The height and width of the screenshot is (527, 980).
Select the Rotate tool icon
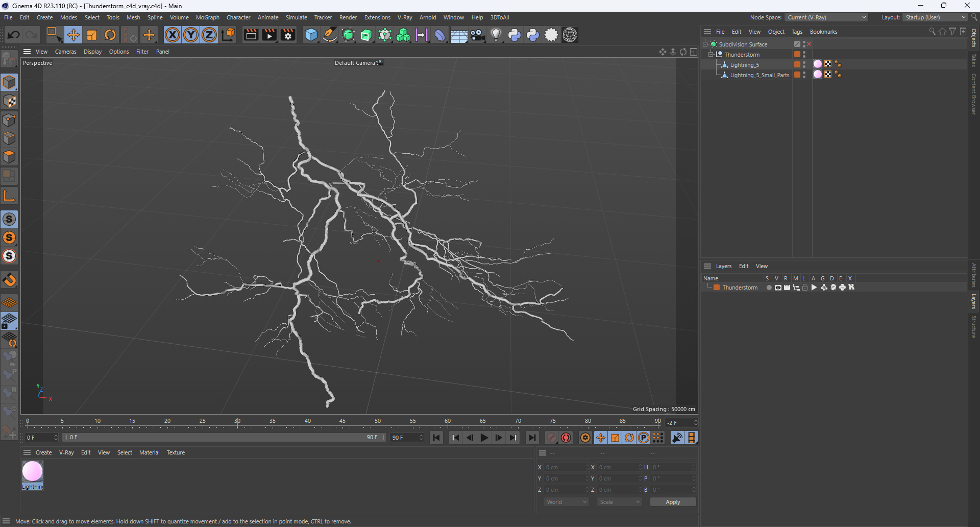[110, 35]
